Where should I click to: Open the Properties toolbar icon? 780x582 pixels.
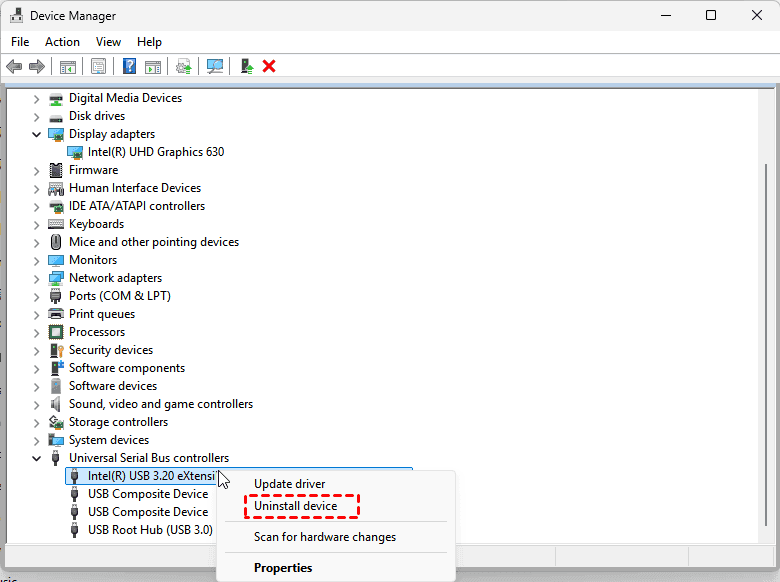click(99, 66)
